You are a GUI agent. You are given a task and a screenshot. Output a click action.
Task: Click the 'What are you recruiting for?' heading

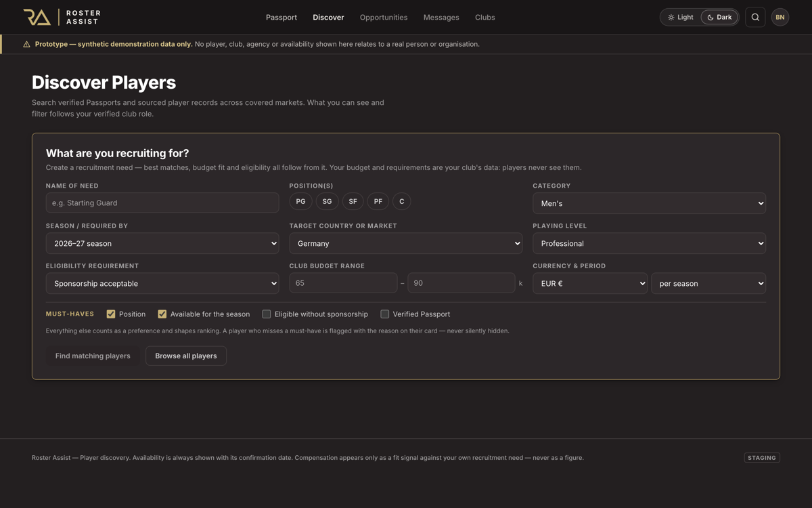coord(117,153)
